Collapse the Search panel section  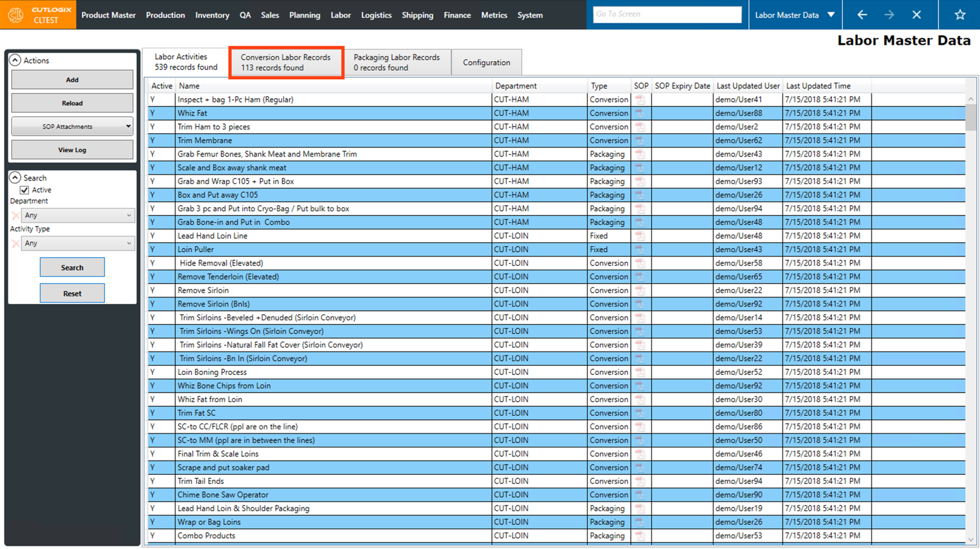pyautogui.click(x=15, y=177)
